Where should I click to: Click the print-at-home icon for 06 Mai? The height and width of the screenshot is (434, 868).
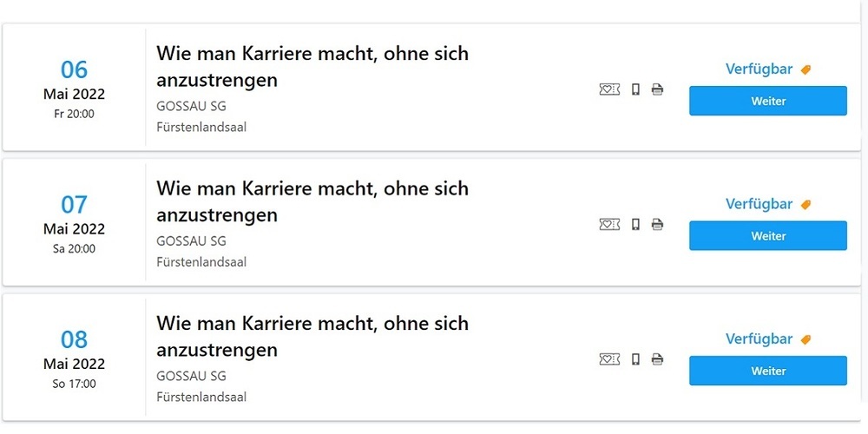657,89
